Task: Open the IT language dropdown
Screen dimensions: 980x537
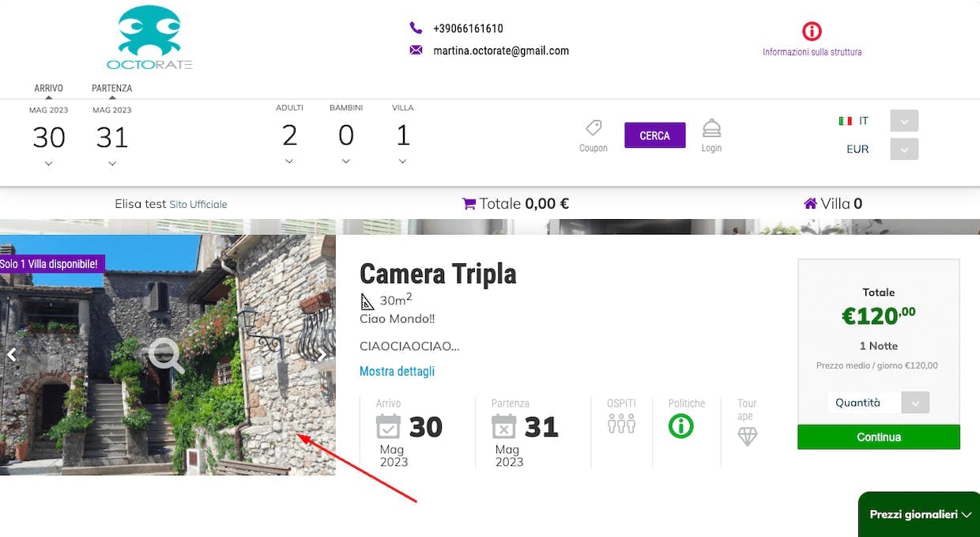Action: 904,121
